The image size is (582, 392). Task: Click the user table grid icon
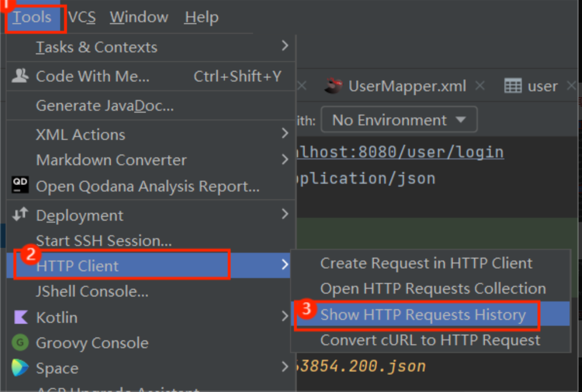(513, 86)
